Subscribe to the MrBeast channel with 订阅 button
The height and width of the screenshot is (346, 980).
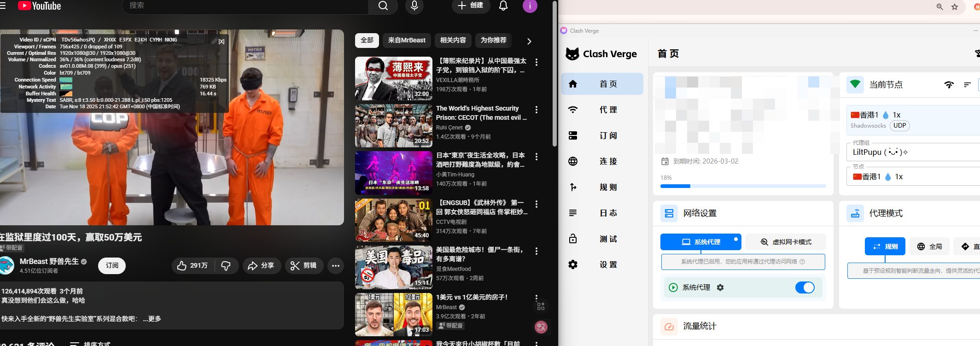[112, 266]
